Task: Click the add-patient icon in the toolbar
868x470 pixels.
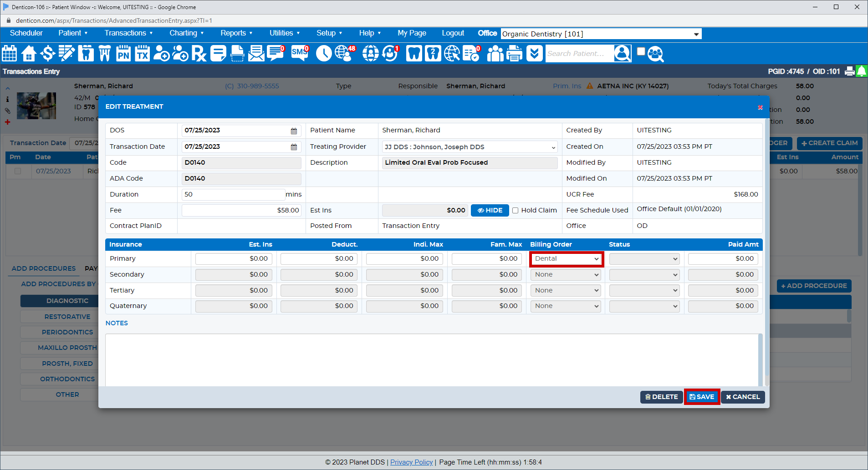Action: coord(161,53)
